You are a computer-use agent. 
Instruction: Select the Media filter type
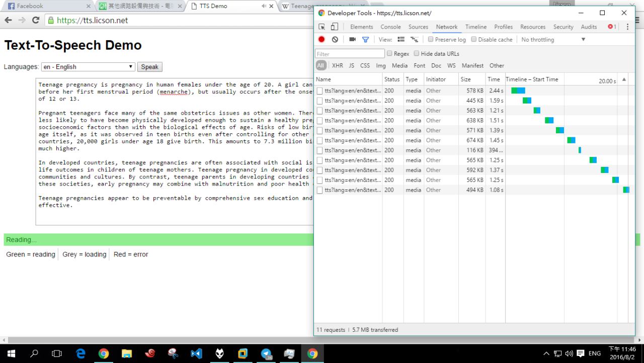(399, 66)
